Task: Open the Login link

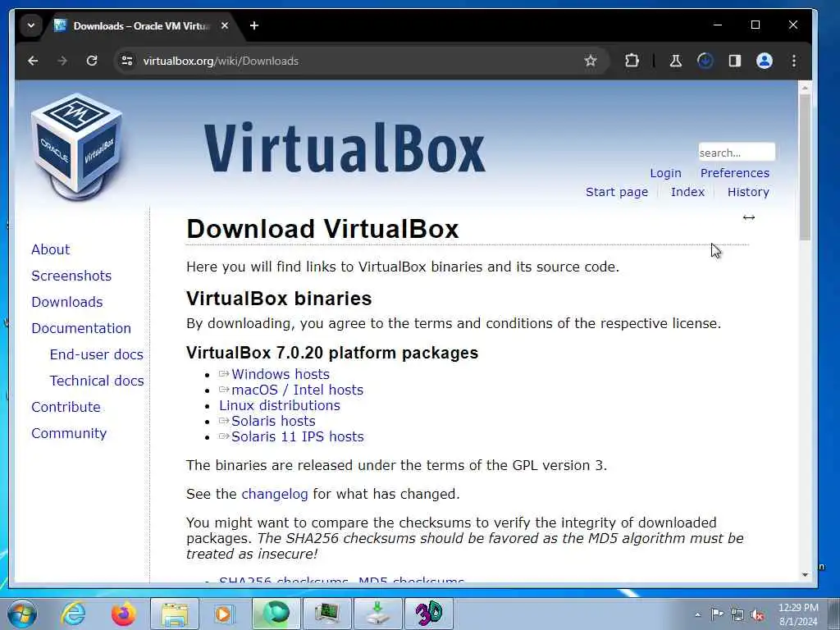Action: [x=665, y=173]
